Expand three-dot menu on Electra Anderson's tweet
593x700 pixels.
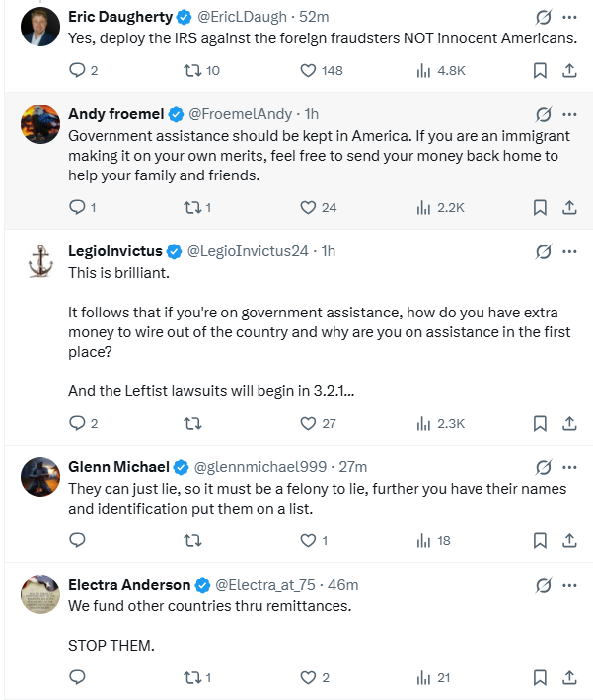[569, 585]
